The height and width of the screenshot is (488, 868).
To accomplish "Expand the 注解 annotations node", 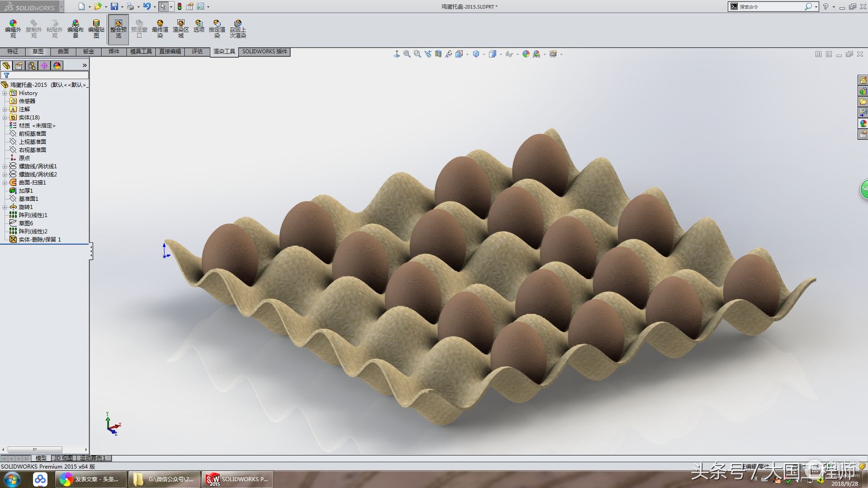I will [x=5, y=109].
